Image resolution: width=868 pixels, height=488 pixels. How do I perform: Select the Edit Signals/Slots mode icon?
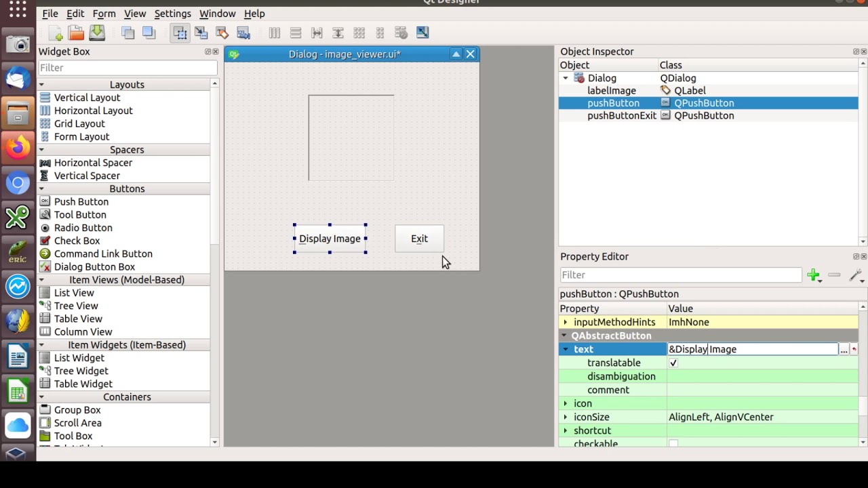coord(201,33)
